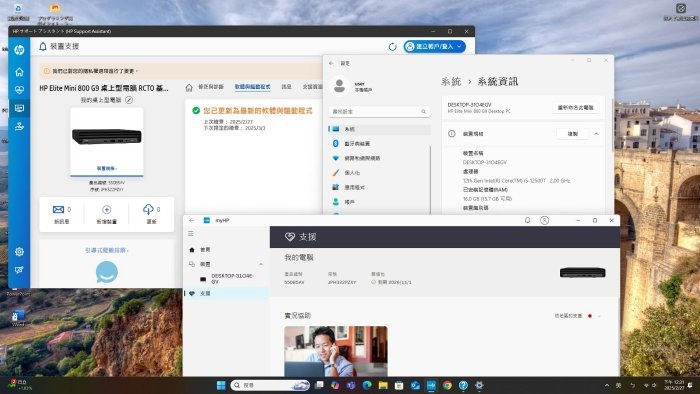Click the device specs link under the PC image
Image resolution: width=700 pixels, height=394 pixels.
107,169
